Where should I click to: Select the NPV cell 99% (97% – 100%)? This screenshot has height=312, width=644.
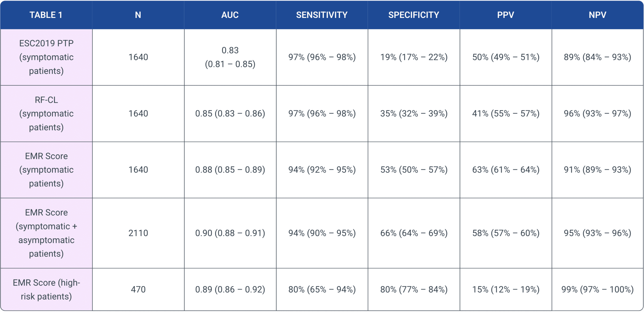(x=597, y=290)
